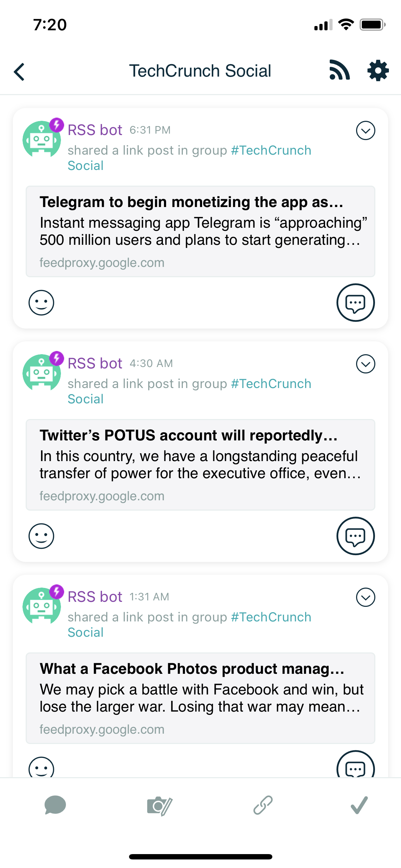The width and height of the screenshot is (401, 868).
Task: Add emoji reaction to Telegram post
Action: click(x=41, y=303)
